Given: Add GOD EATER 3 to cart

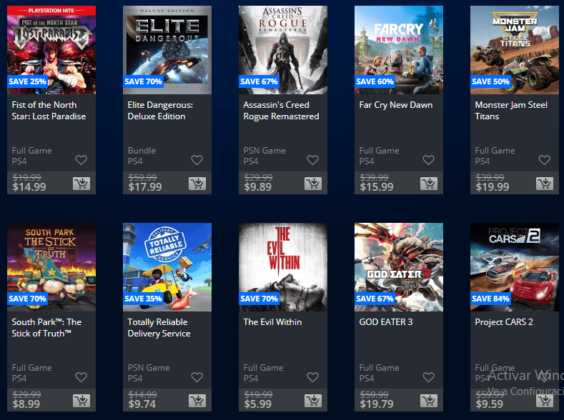Looking at the screenshot, I should pyautogui.click(x=429, y=401).
